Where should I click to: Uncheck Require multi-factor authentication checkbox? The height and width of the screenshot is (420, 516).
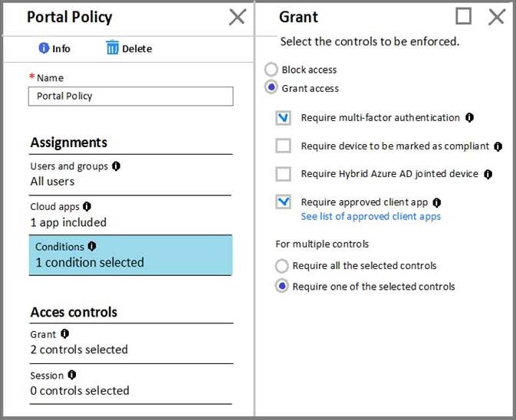coord(284,118)
